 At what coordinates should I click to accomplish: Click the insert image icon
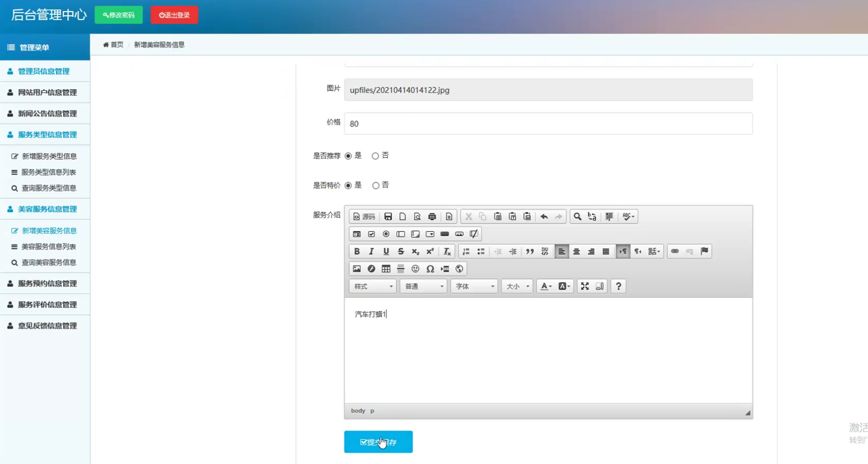357,269
